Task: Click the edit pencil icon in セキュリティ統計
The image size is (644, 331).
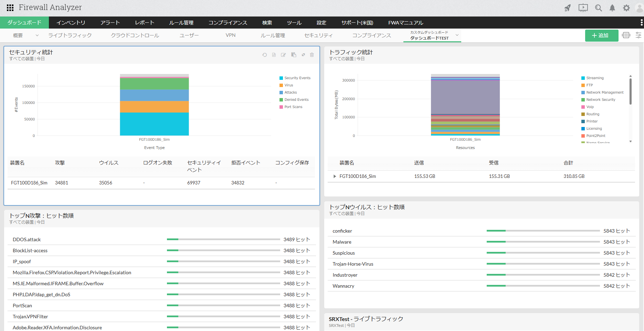Action: point(283,55)
